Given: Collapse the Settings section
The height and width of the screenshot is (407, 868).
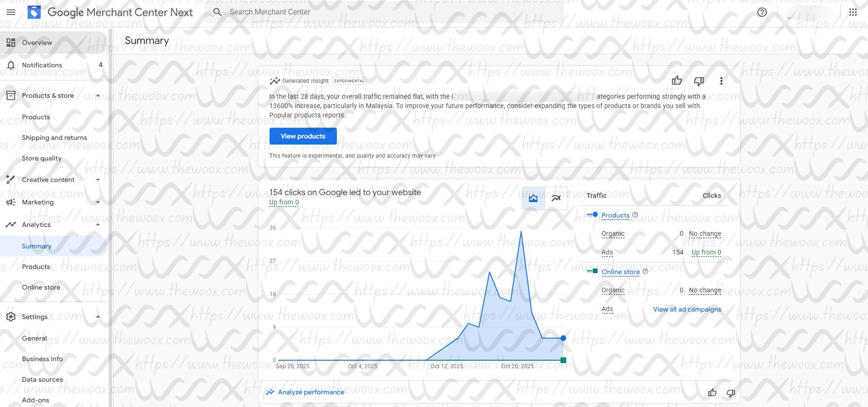Looking at the screenshot, I should (x=98, y=317).
